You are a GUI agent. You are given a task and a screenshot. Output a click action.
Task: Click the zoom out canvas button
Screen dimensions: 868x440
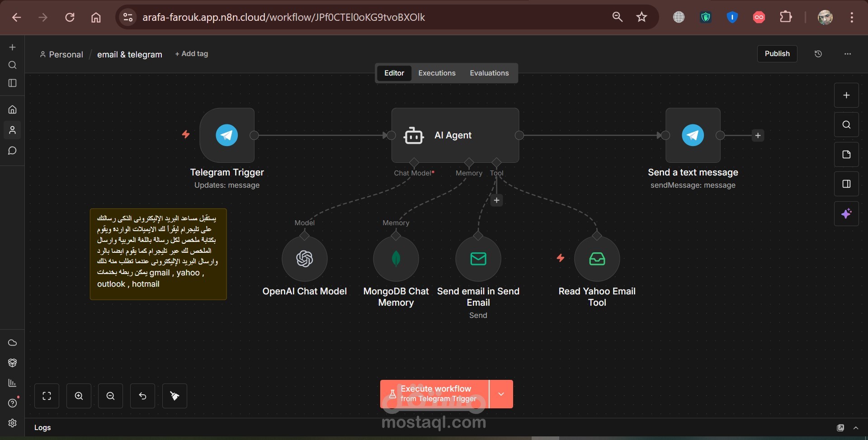(x=111, y=396)
